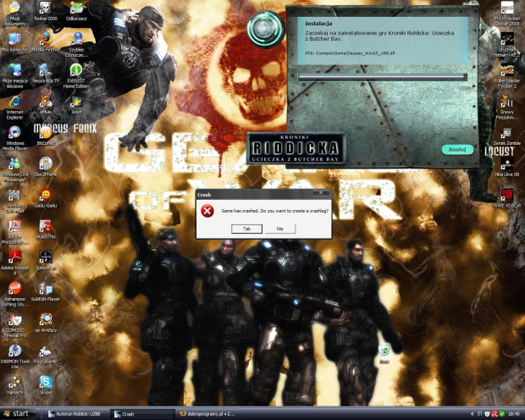The height and width of the screenshot is (420, 525).
Task: Click the taskbar clock showing 18:48
Action: pyautogui.click(x=516, y=414)
